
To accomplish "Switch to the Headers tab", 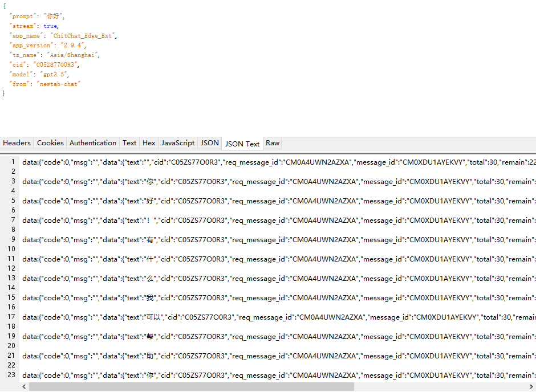I will 17,143.
